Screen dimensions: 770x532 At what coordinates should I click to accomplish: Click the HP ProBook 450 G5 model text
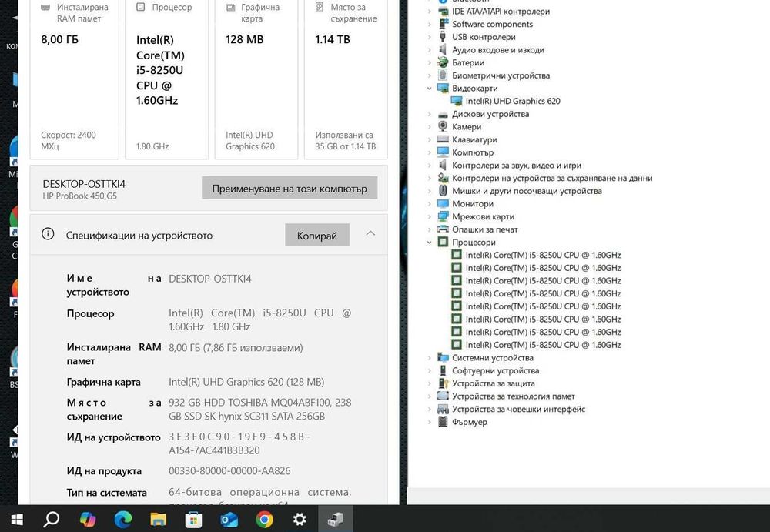point(79,196)
